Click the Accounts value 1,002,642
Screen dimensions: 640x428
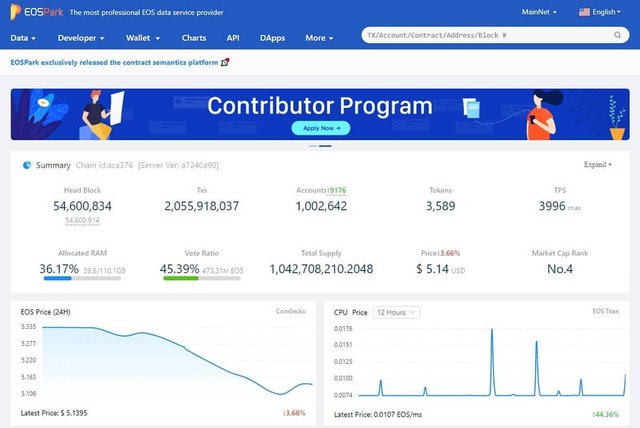pos(321,206)
